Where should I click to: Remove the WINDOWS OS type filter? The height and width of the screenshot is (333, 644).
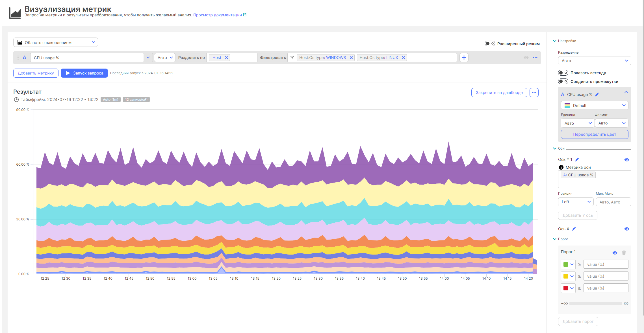click(x=351, y=58)
